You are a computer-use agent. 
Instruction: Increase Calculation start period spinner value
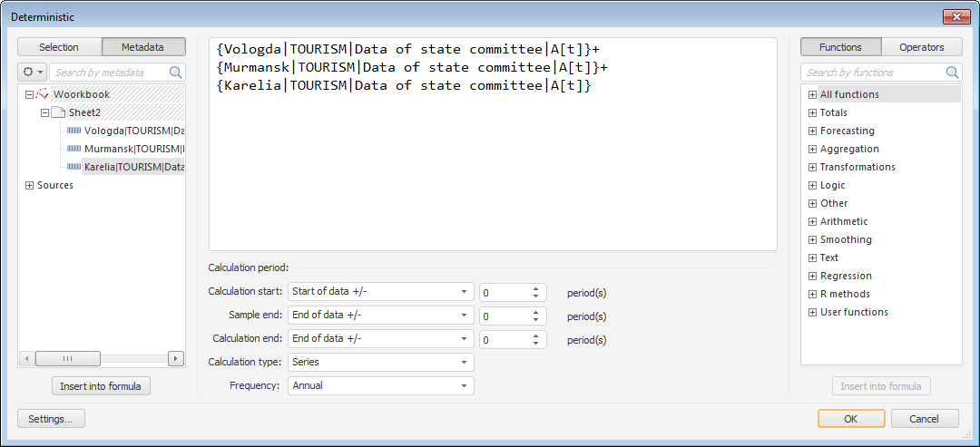pyautogui.click(x=535, y=288)
